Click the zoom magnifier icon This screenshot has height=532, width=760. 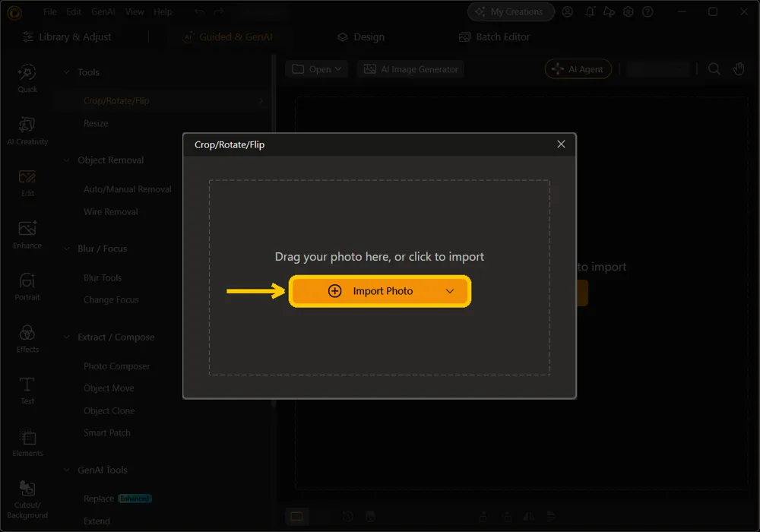tap(714, 69)
